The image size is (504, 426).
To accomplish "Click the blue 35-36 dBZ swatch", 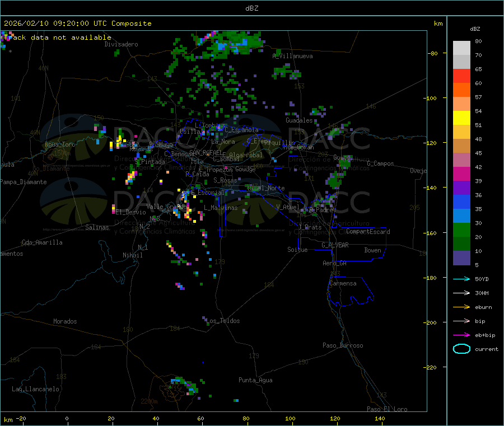I will (461, 202).
